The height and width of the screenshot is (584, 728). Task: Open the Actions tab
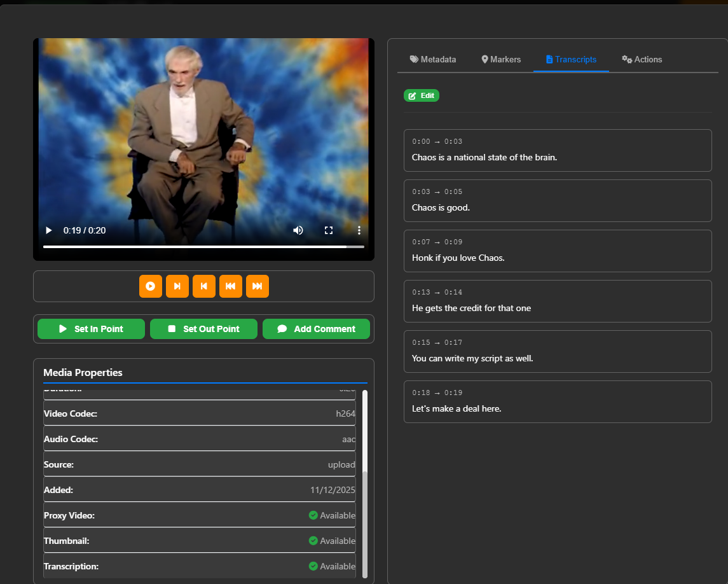(642, 59)
